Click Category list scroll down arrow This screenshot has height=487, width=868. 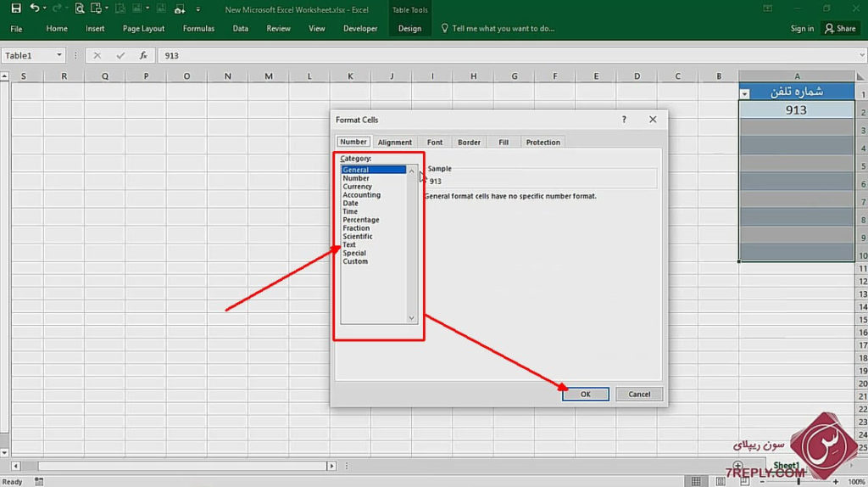(x=411, y=317)
